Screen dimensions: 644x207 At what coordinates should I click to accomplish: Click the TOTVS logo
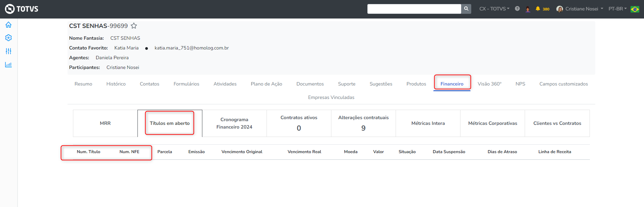tap(22, 9)
